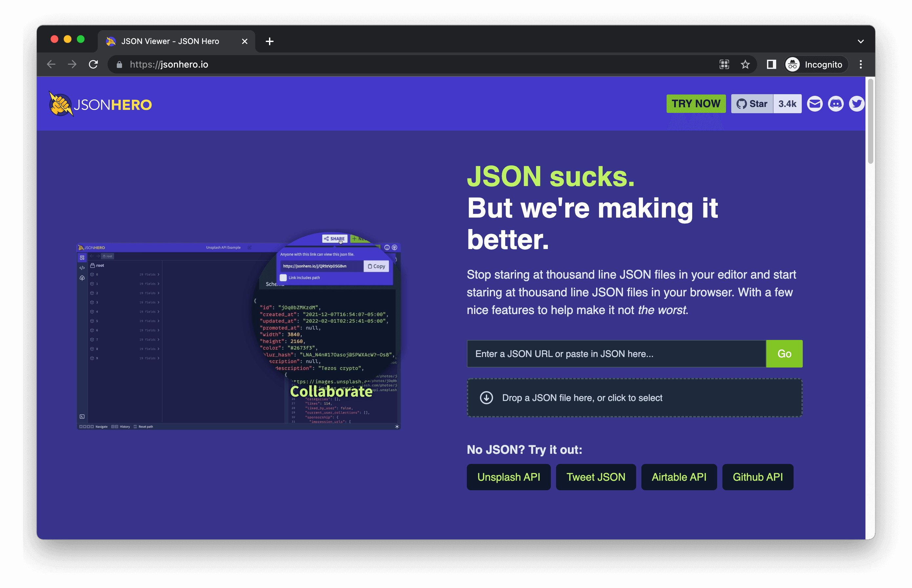Image resolution: width=912 pixels, height=588 pixels.
Task: Click the tab grid icon in the address bar
Action: point(724,65)
